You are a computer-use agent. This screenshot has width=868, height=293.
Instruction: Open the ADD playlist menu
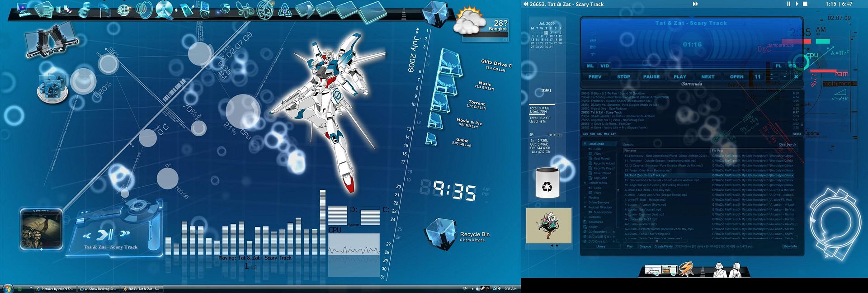point(585,134)
